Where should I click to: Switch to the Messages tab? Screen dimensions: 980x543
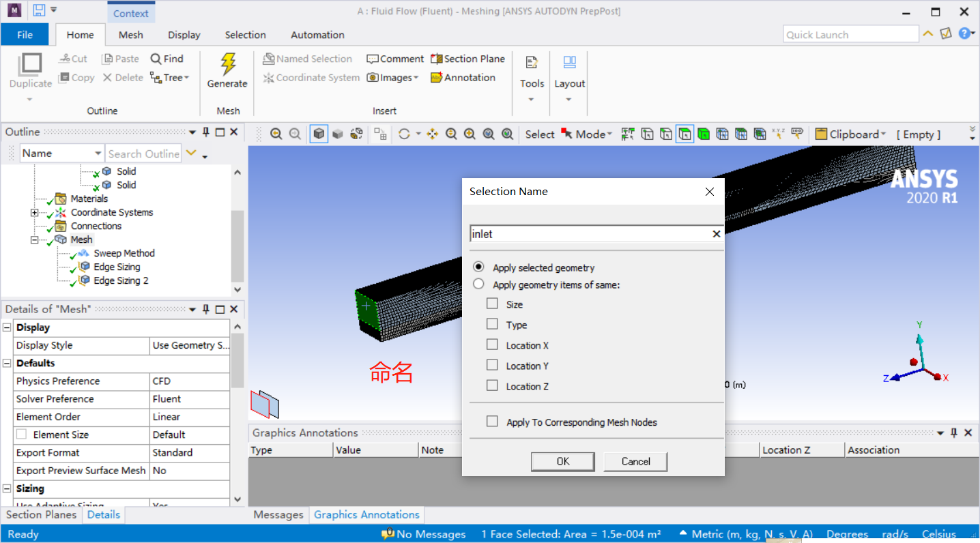278,515
